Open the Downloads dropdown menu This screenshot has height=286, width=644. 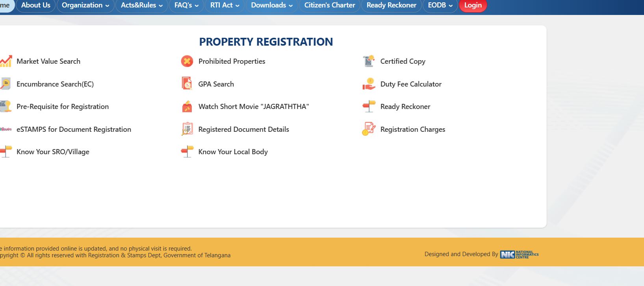tap(272, 6)
